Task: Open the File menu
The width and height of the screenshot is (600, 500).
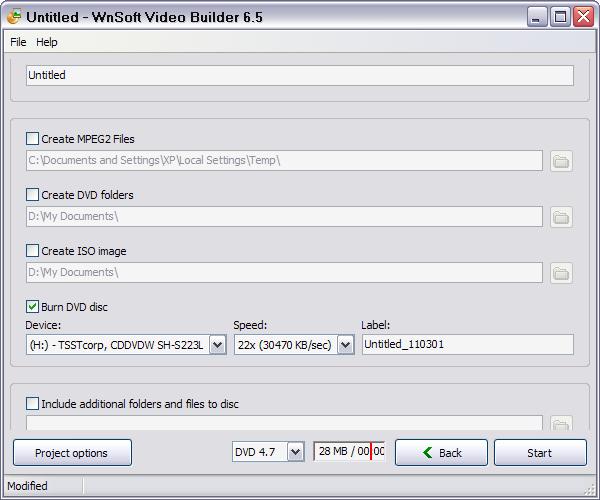Action: [x=18, y=42]
